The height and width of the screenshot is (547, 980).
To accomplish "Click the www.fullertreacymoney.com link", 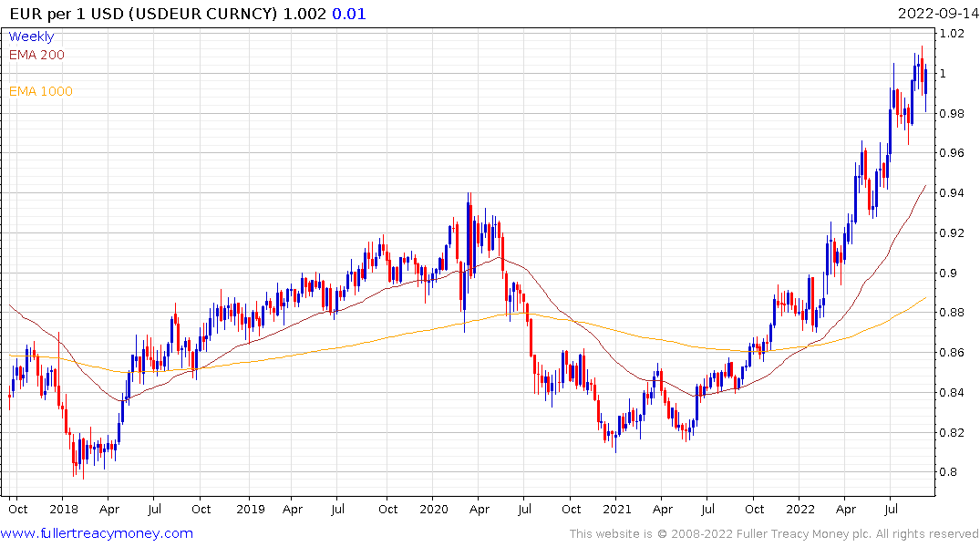I will [x=97, y=533].
